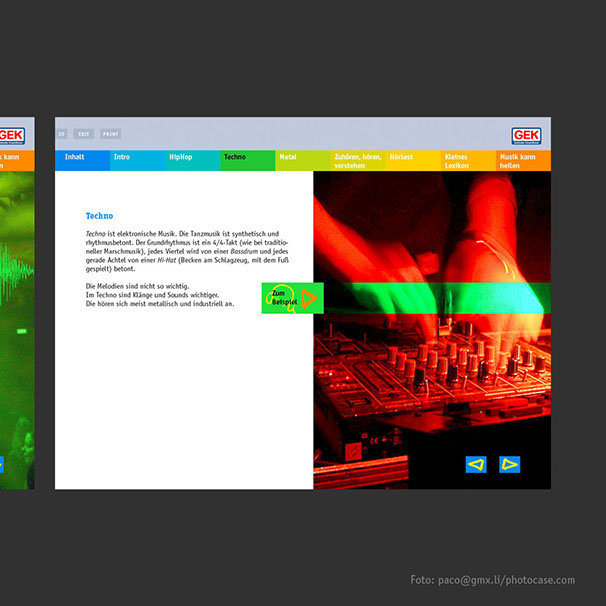Click the GEK logo in header
This screenshot has width=606, height=606.
(x=526, y=136)
